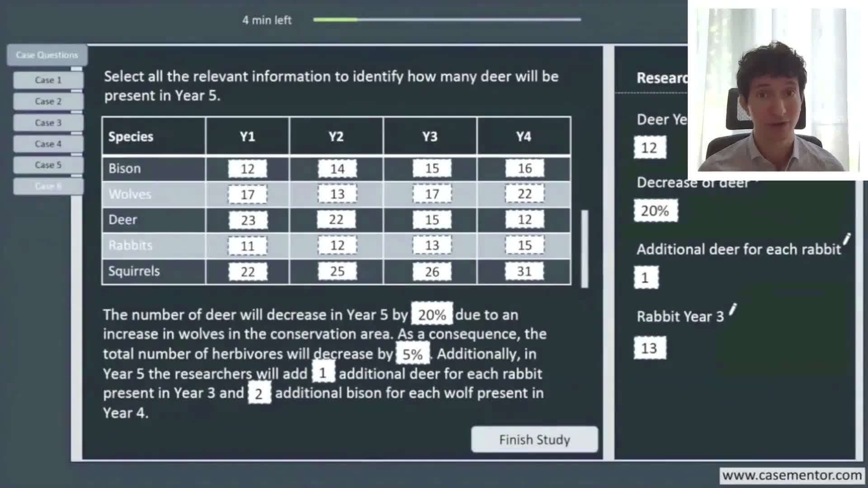Select Wolves Y2 value 13

(x=337, y=194)
